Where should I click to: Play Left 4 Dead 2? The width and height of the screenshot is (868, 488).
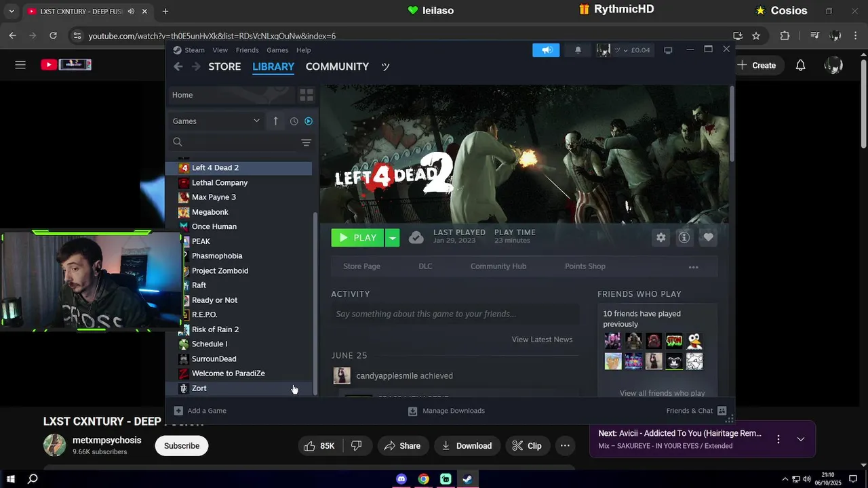pos(357,237)
